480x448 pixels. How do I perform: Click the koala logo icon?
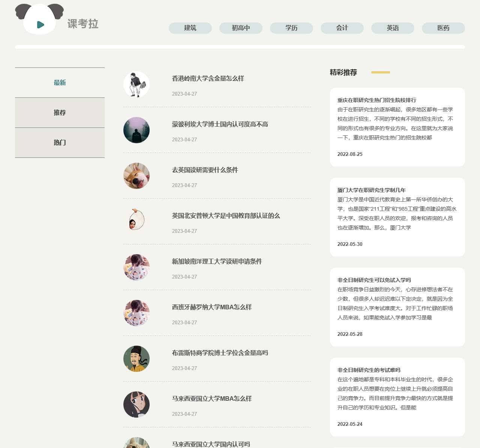tap(39, 19)
